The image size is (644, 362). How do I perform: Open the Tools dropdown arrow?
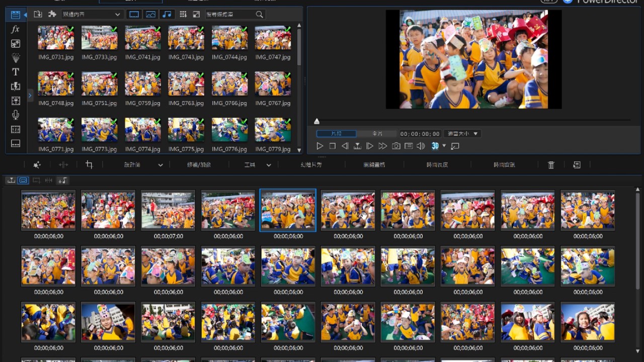coord(269,165)
